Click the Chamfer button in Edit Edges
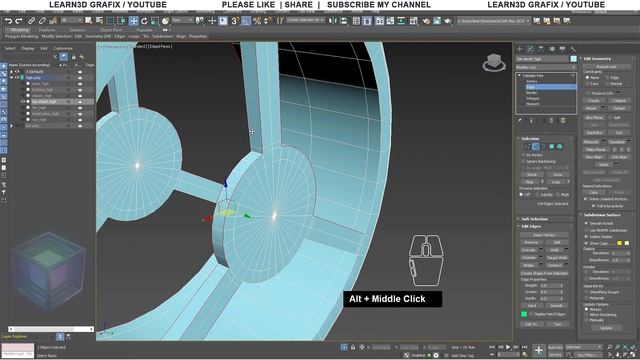 [x=529, y=258]
